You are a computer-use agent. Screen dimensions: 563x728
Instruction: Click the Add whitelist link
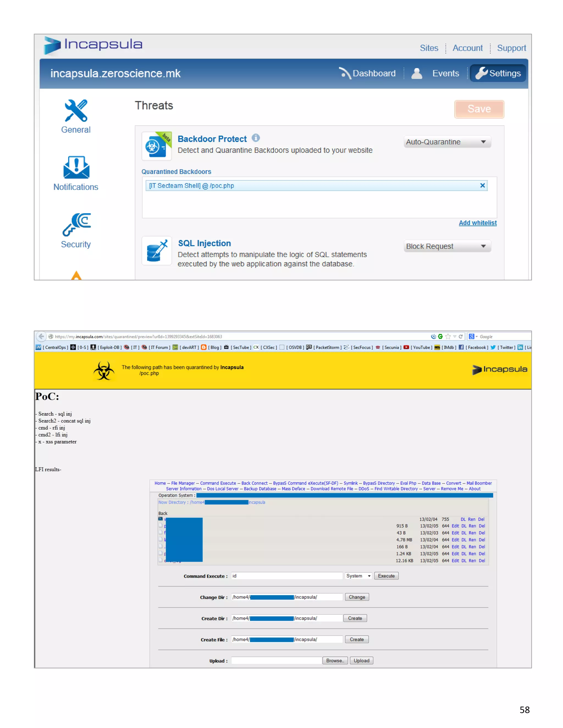(477, 223)
